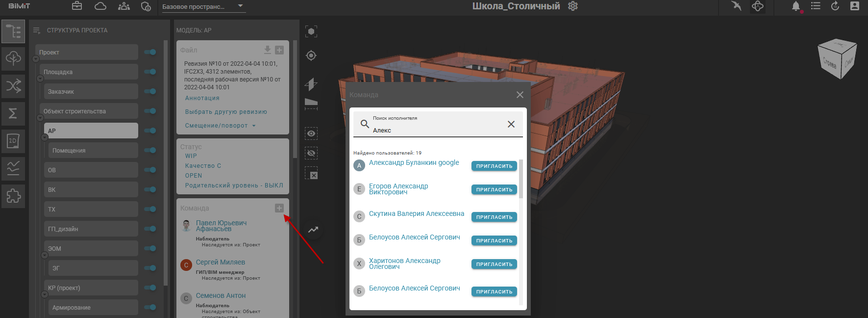Add team member with Команда plus icon
The image size is (868, 318).
pos(279,208)
